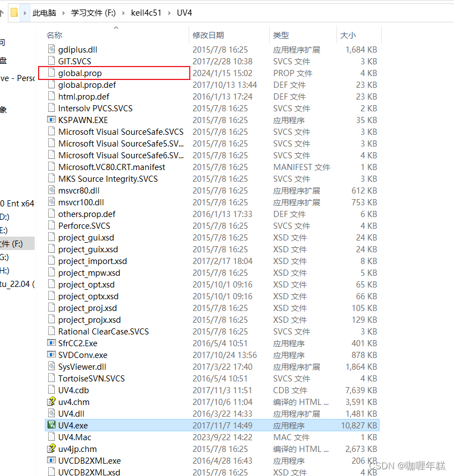Expand the chevron after 学习文件 (F:) breadcrumb

pyautogui.click(x=123, y=13)
